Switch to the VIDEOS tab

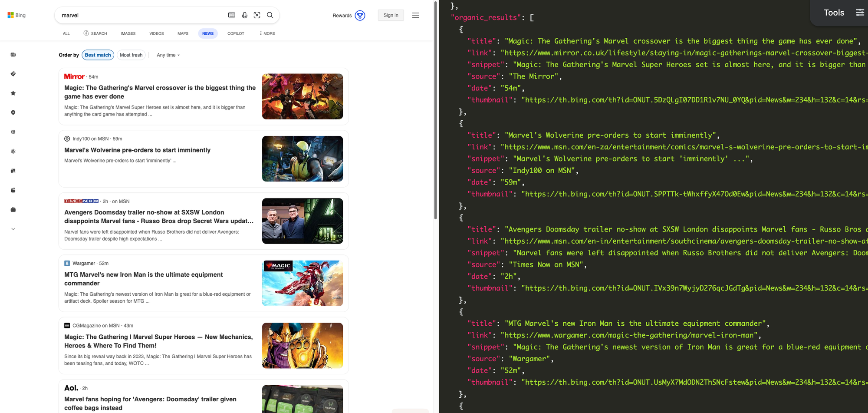tap(157, 33)
